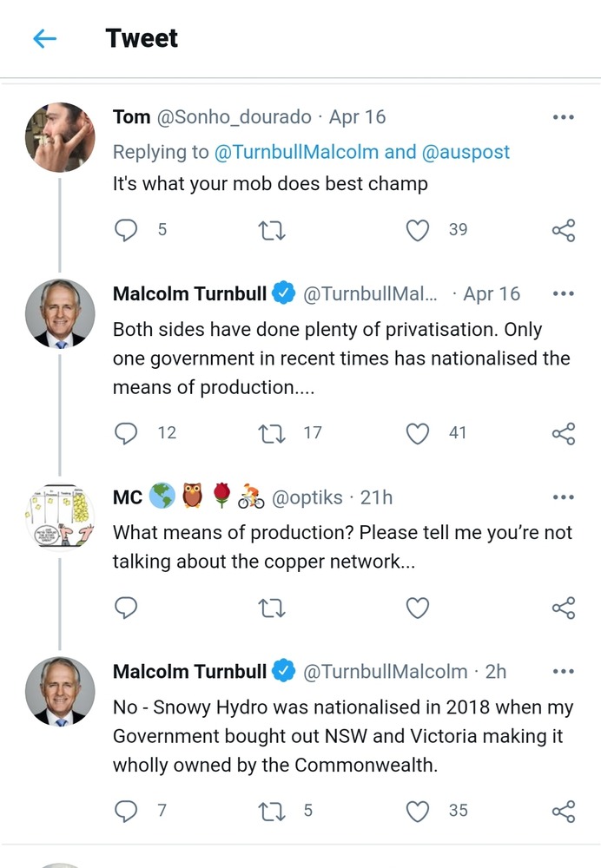Image resolution: width=601 pixels, height=868 pixels.
Task: Open the @TurnbullMalcolm mention link
Action: click(x=296, y=152)
